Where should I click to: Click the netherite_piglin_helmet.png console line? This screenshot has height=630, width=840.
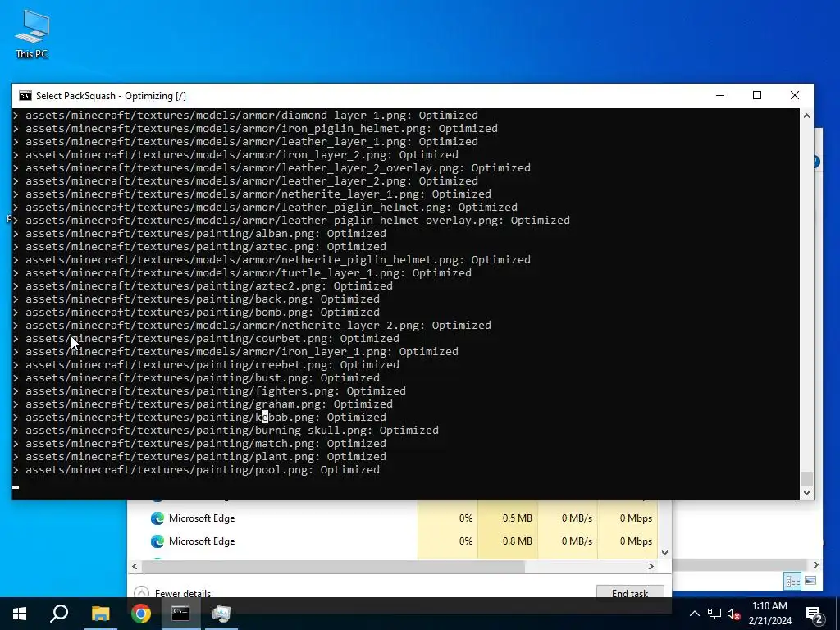click(272, 260)
